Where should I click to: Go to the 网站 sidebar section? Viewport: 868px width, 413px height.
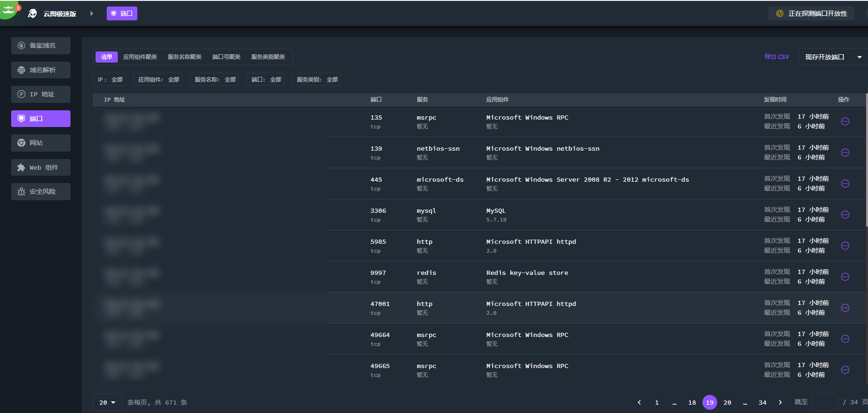tap(41, 143)
